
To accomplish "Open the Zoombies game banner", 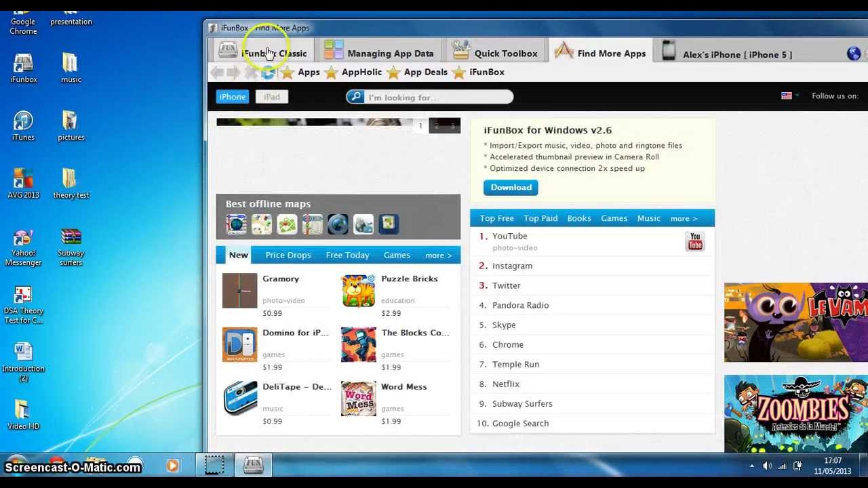I will (x=796, y=413).
